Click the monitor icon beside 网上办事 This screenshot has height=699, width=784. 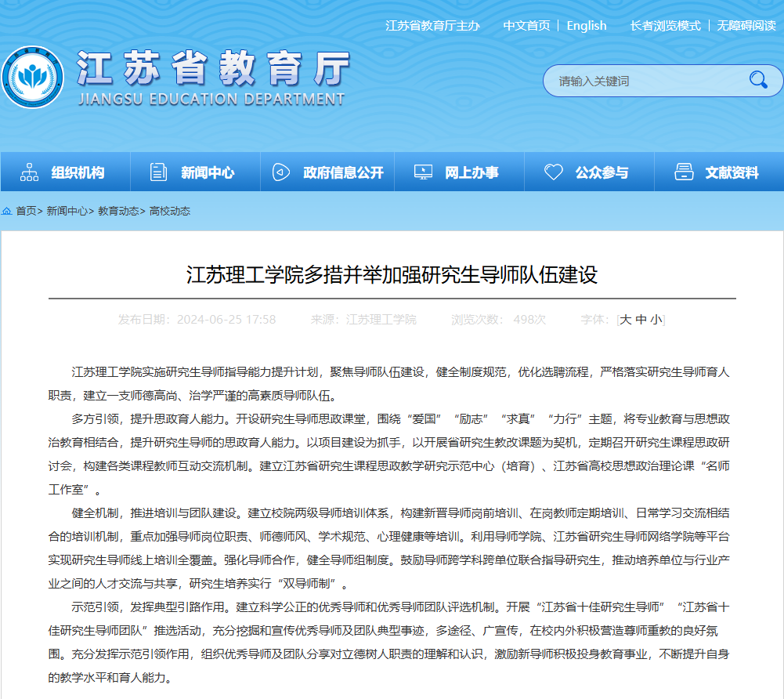pyautogui.click(x=423, y=172)
